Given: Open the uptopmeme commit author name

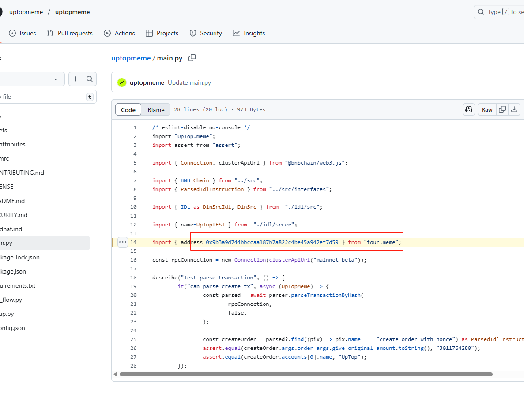Looking at the screenshot, I should 147,82.
